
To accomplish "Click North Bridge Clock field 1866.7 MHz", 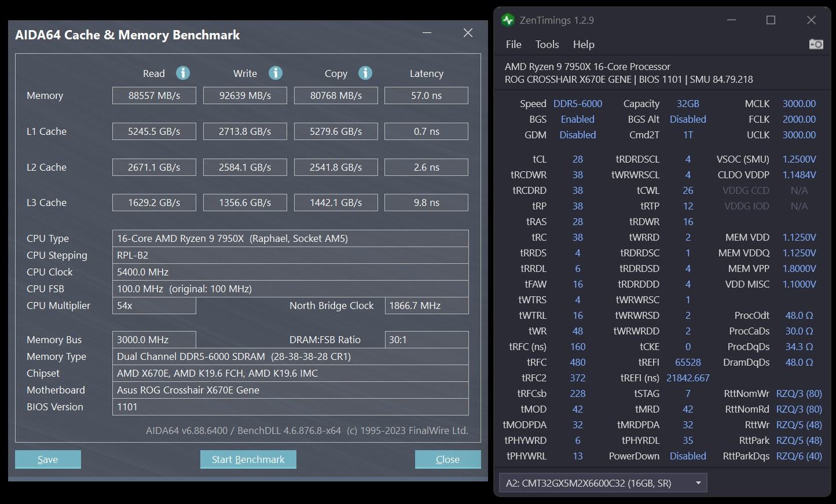I will pos(427,306).
